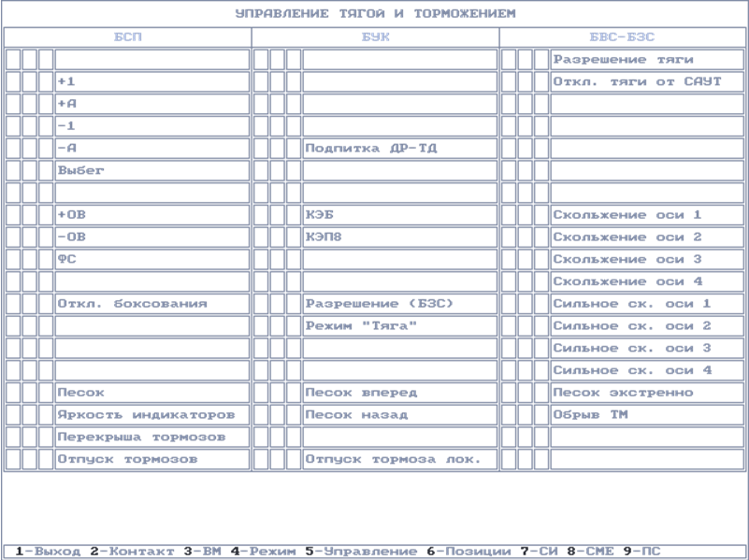The width and height of the screenshot is (749, 560).
Task: Click the 'Скольжение оси 4' label
Action: [627, 281]
